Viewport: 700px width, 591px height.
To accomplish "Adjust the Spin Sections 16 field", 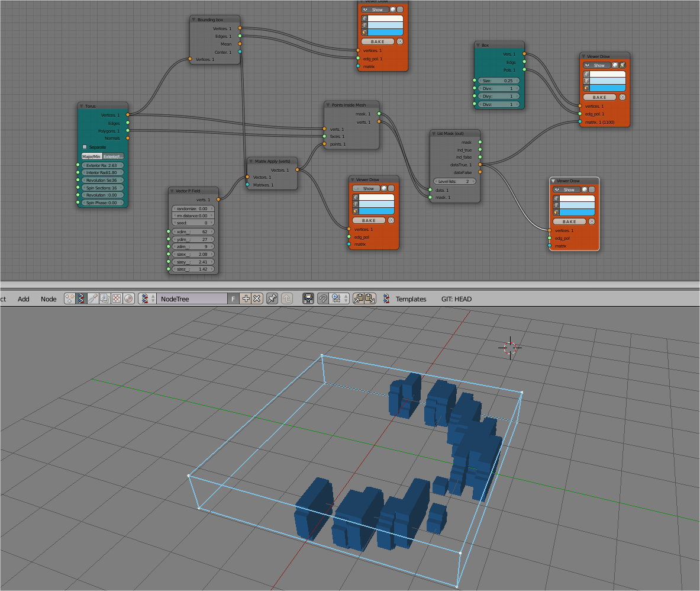I will 102,188.
